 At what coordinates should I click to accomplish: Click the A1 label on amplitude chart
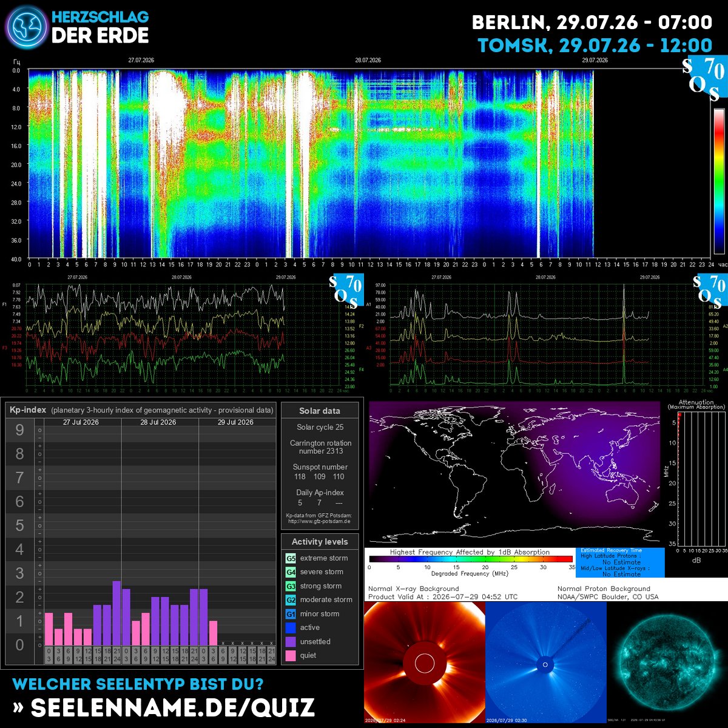pos(369,304)
